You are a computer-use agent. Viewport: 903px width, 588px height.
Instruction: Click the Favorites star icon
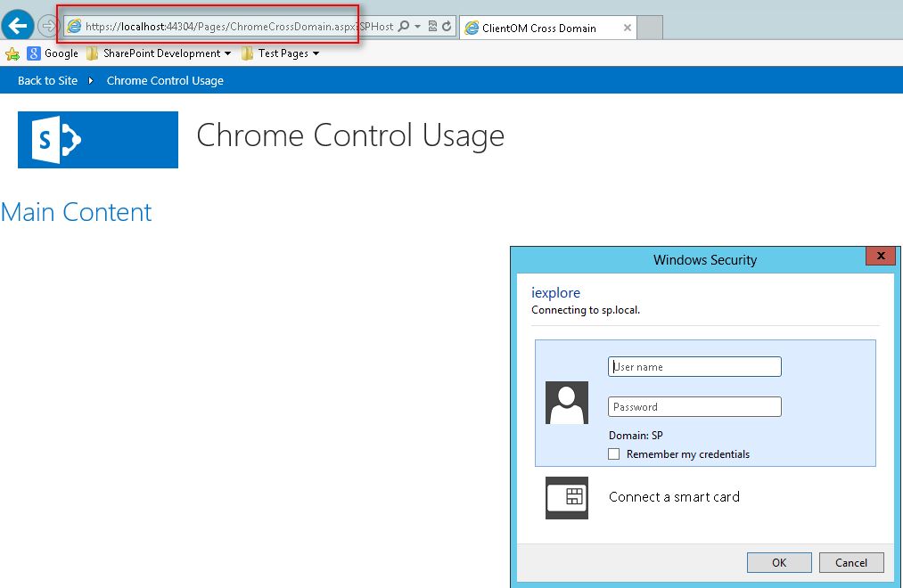[x=12, y=53]
